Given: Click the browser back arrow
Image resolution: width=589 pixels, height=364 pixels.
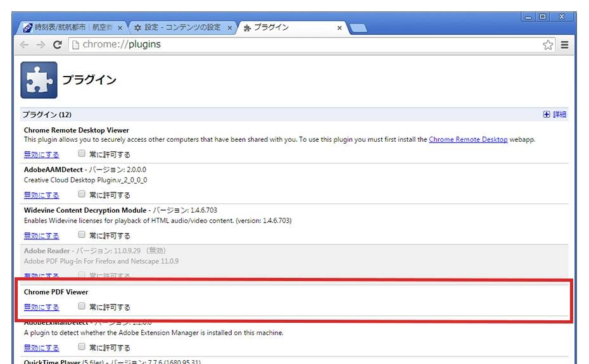Looking at the screenshot, I should (x=25, y=45).
